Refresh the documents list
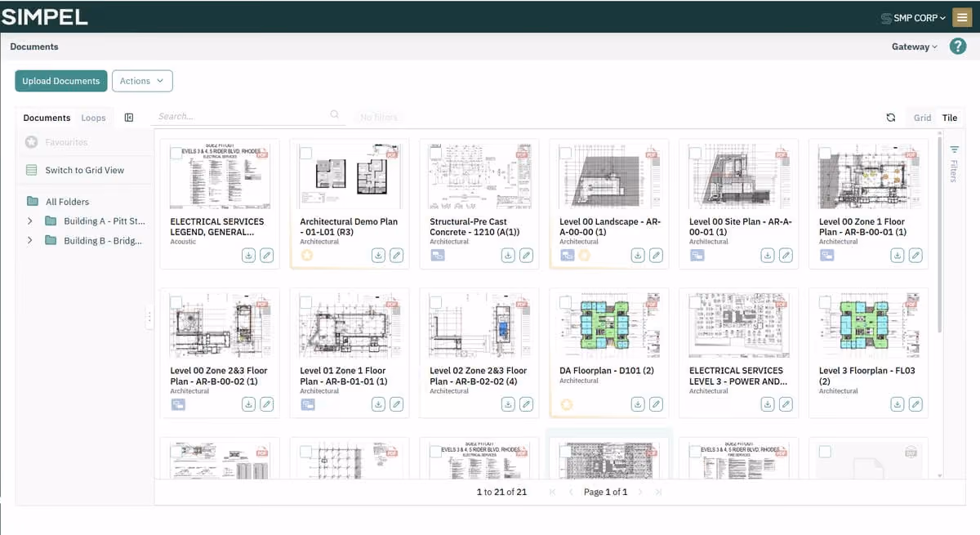The width and height of the screenshot is (980, 535). [x=891, y=118]
